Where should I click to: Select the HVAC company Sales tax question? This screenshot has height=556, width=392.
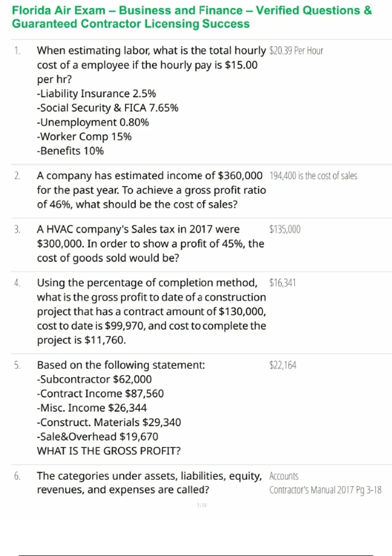[x=151, y=244]
